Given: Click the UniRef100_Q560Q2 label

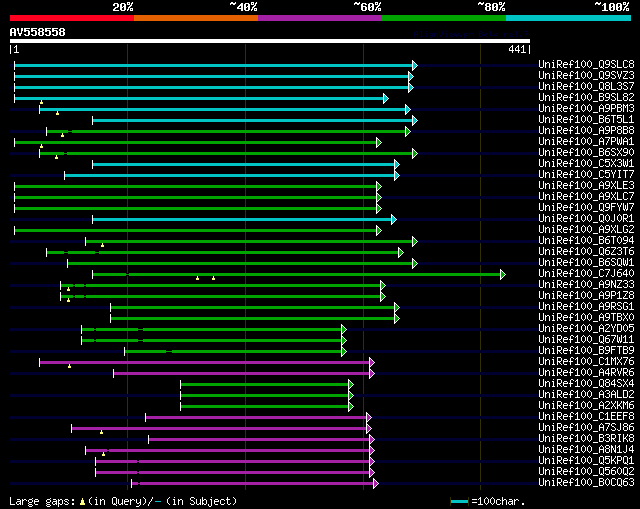Looking at the screenshot, I should 586,472.
